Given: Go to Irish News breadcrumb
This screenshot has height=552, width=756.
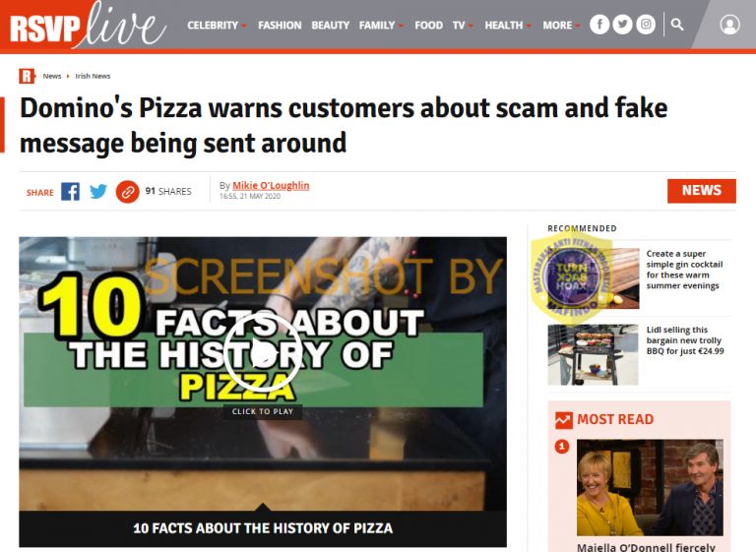Looking at the screenshot, I should click(x=93, y=76).
